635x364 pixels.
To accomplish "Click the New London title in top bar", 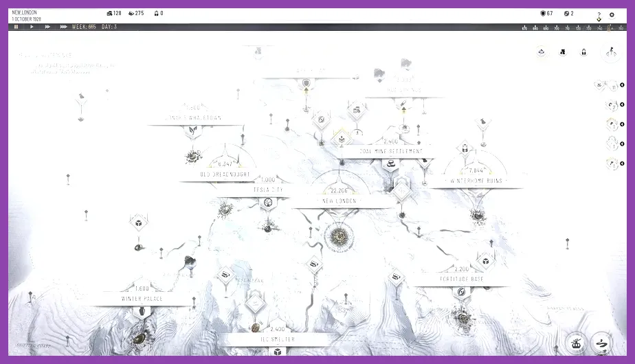I will tap(24, 12).
